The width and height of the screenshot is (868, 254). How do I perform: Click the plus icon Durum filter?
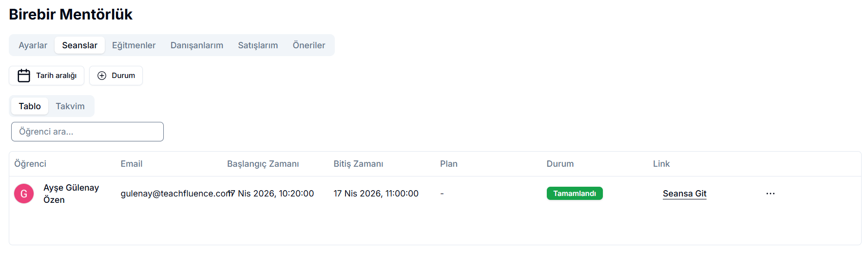pos(116,76)
